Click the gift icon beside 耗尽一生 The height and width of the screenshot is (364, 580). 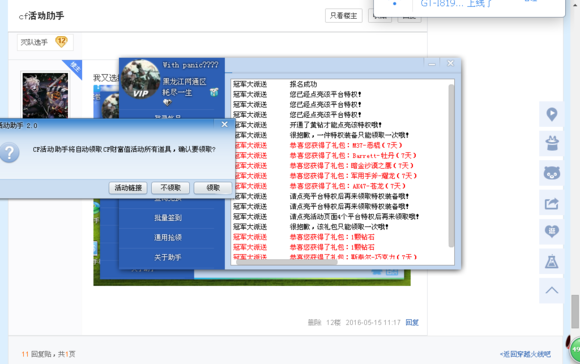coord(214,92)
